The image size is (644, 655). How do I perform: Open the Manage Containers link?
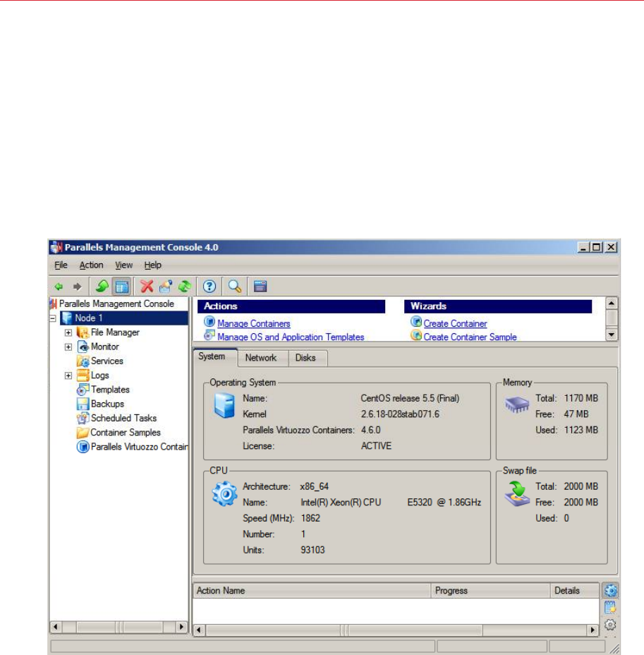(254, 323)
